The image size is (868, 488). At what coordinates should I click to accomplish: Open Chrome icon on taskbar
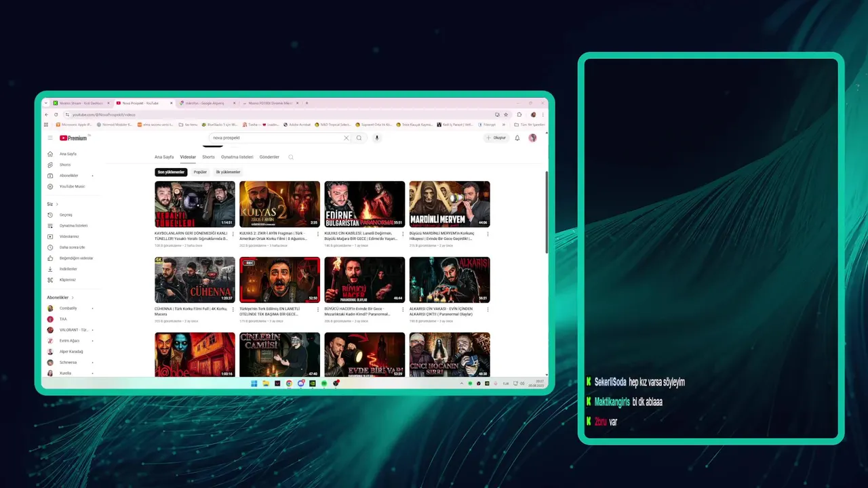pyautogui.click(x=289, y=384)
